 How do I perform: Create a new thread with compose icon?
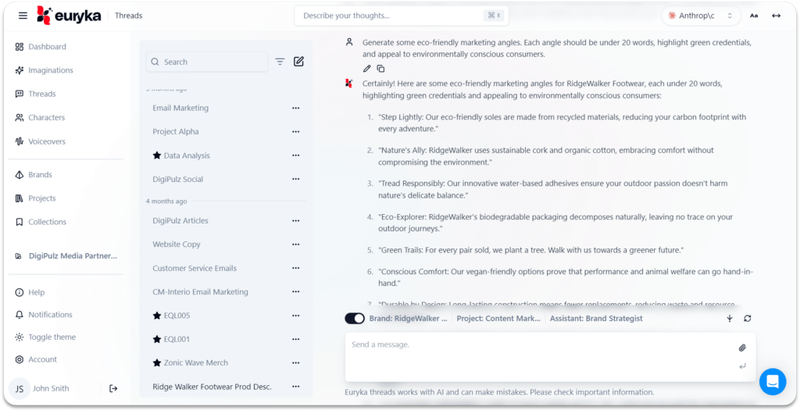pos(298,62)
